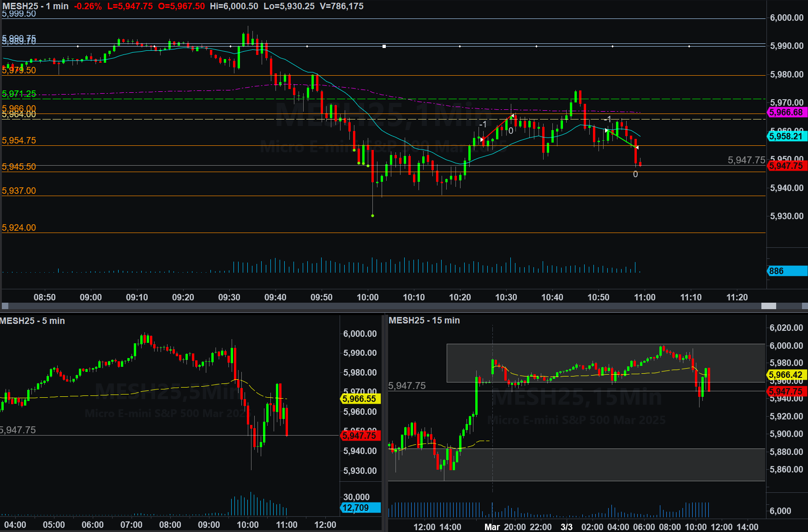The width and height of the screenshot is (808, 532).
Task: Select the green 5,971.25 level label
Action: pyautogui.click(x=19, y=94)
